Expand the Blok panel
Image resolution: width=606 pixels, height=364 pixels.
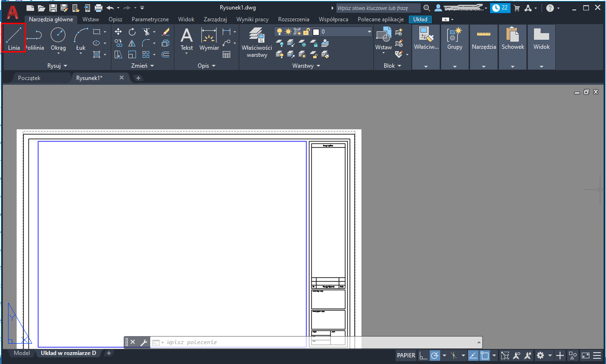[392, 66]
